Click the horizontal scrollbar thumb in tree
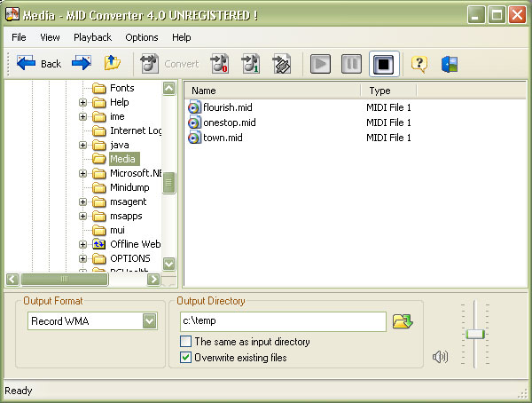Image resolution: width=532 pixels, height=403 pixels. 65,280
